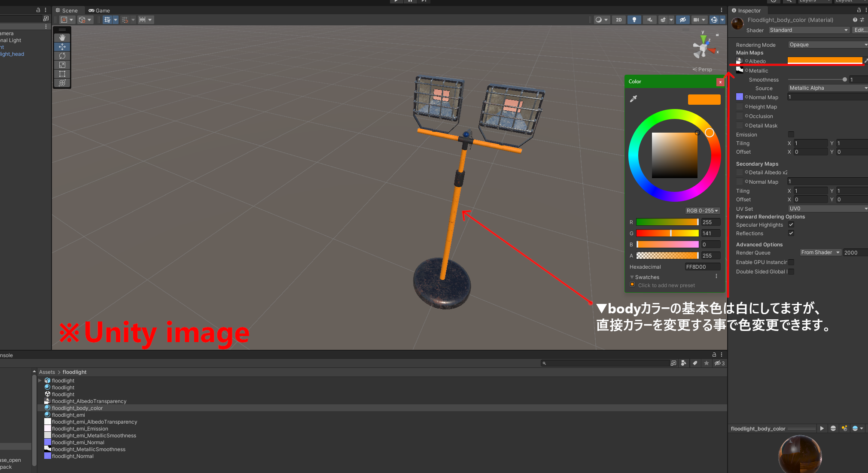Switch to the Game tab
The height and width of the screenshot is (473, 868).
click(x=99, y=10)
